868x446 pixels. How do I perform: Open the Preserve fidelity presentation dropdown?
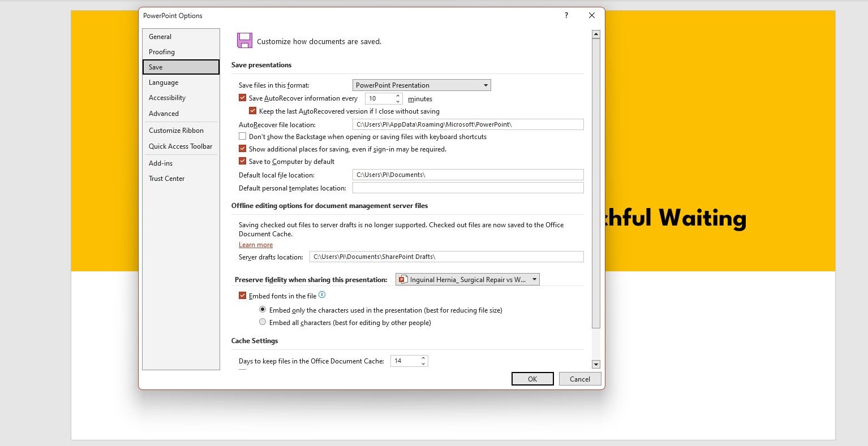[x=467, y=279]
